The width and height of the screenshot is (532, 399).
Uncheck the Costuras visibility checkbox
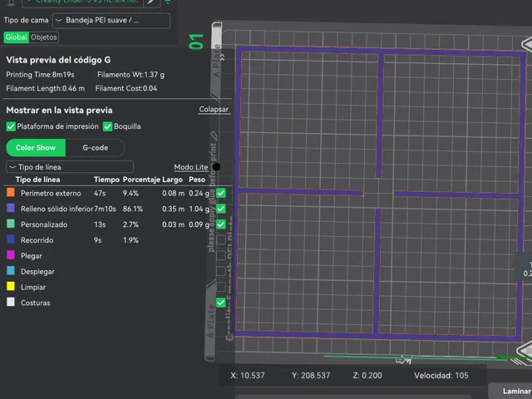[221, 303]
